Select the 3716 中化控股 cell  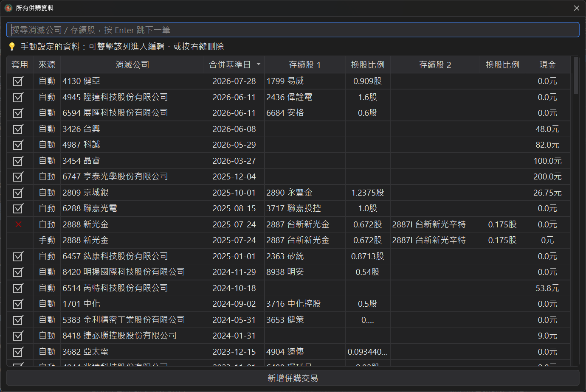coord(305,304)
